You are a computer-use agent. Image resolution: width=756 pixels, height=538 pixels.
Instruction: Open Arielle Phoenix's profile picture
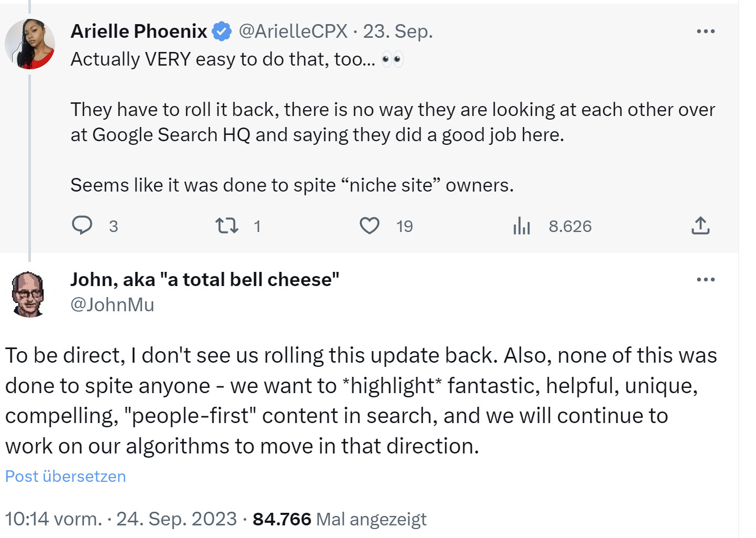coord(30,44)
